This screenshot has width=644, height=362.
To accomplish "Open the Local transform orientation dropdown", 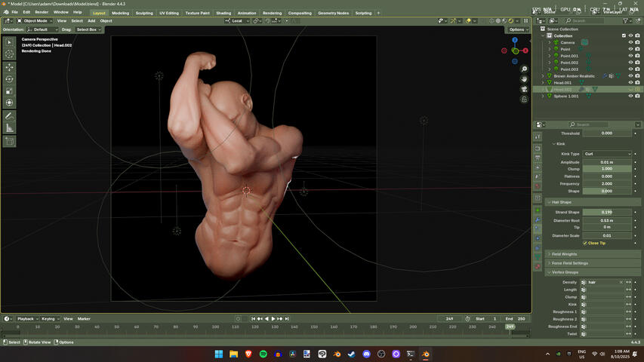I will [237, 21].
